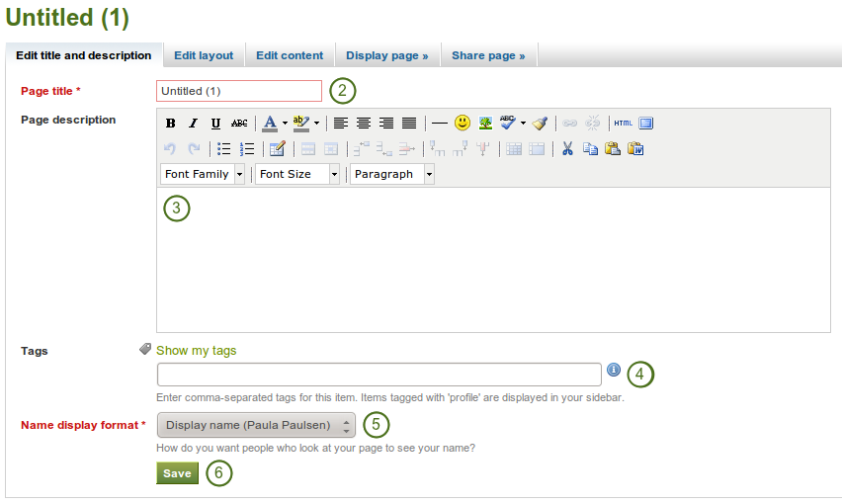Open the Font Size dropdown
Image resolution: width=842 pixels, height=504 pixels.
click(x=297, y=174)
